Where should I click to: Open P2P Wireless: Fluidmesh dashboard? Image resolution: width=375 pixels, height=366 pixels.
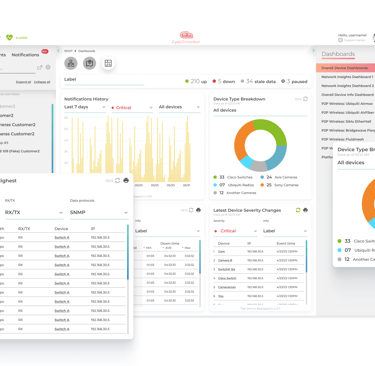coord(343,139)
